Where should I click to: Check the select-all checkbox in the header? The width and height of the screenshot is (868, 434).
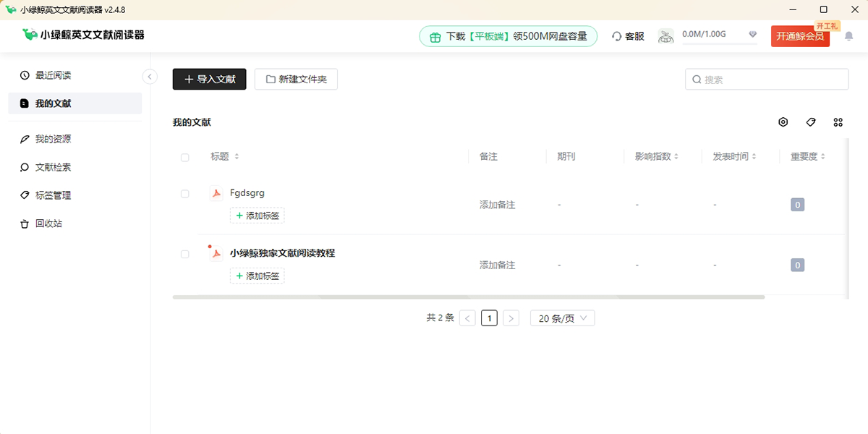pos(184,156)
